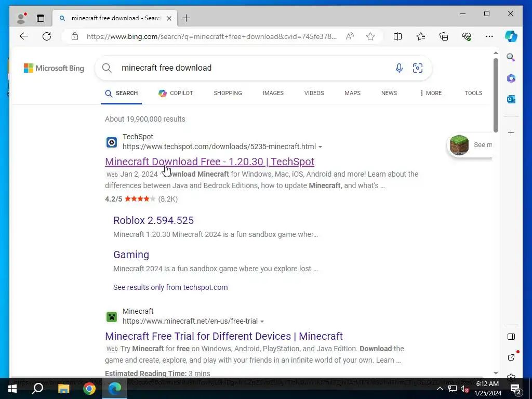Open the Edge profile icon
Screen dimensions: 532x399
(21, 18)
